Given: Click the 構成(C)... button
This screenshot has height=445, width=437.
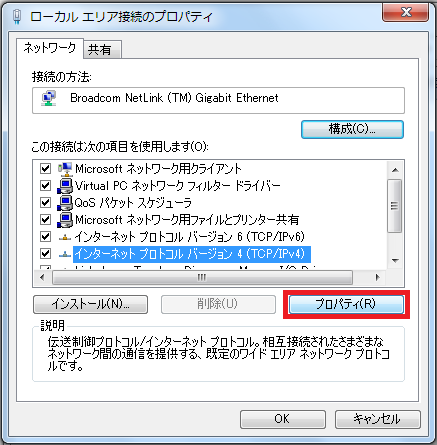Looking at the screenshot, I should click(352, 129).
